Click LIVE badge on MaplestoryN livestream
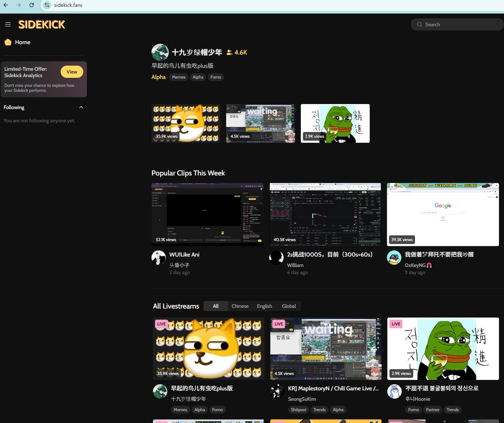This screenshot has height=423, width=504. [279, 324]
